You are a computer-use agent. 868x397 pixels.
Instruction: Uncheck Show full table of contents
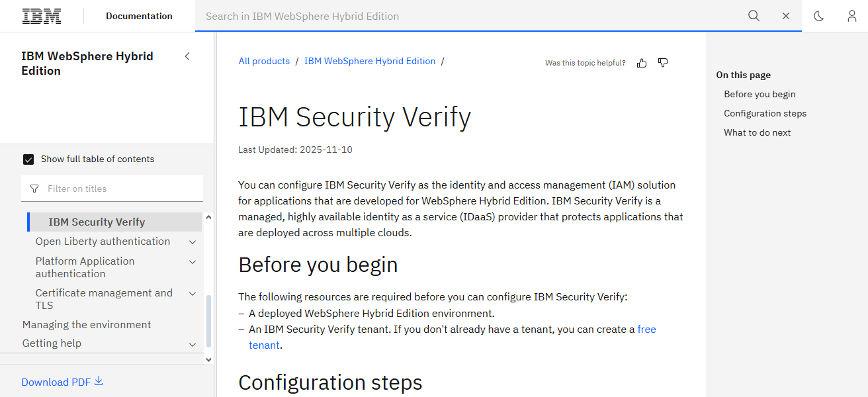click(x=28, y=159)
